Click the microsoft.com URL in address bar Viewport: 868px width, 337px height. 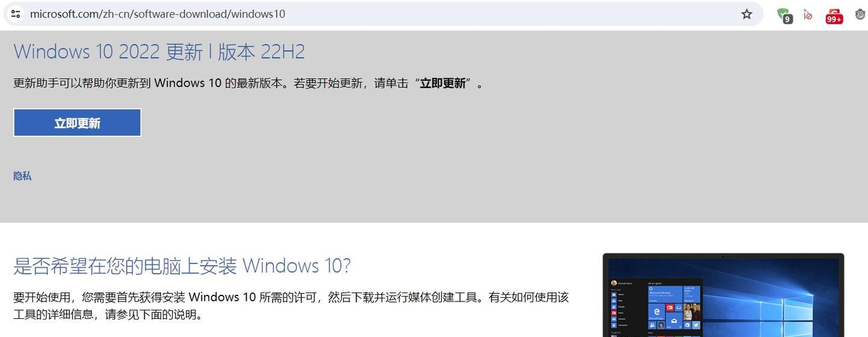click(x=157, y=13)
